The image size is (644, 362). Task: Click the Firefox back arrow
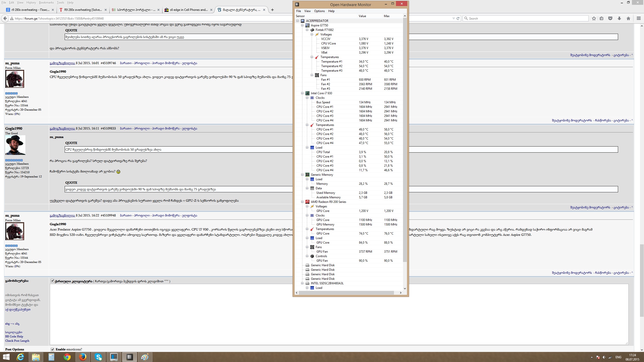click(x=5, y=18)
